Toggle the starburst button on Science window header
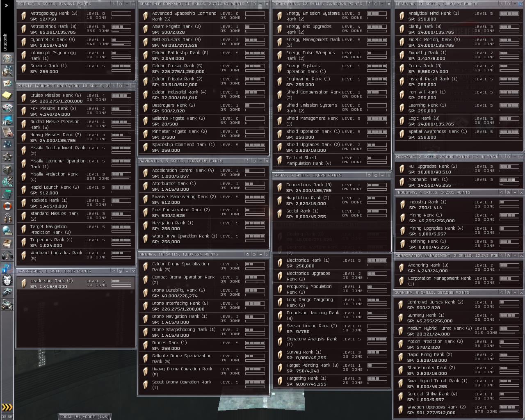Image resolution: width=525 pixels, height=420 pixels. coord(114,4)
